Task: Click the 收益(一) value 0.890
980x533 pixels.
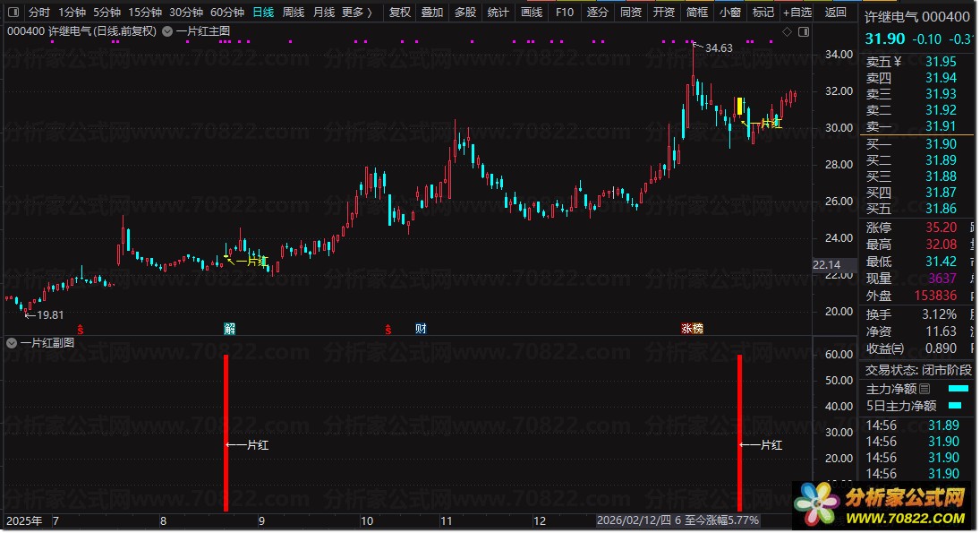Action: [x=941, y=348]
